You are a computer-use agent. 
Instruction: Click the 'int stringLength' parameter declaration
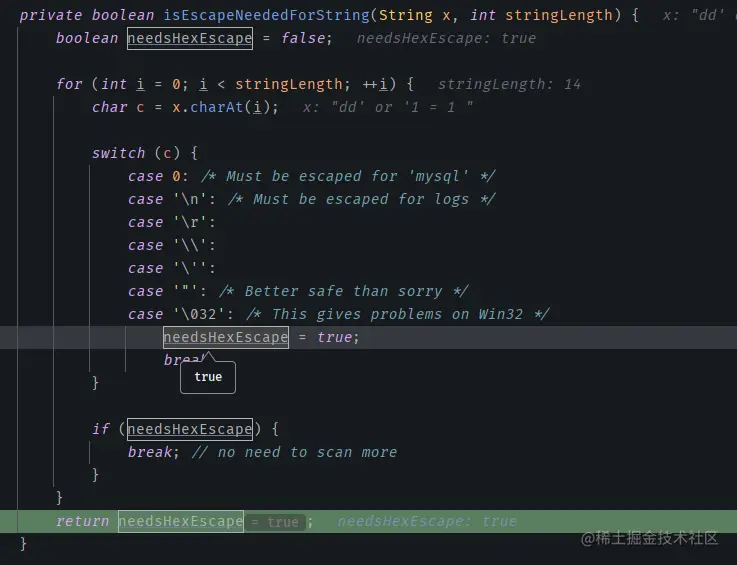541,15
